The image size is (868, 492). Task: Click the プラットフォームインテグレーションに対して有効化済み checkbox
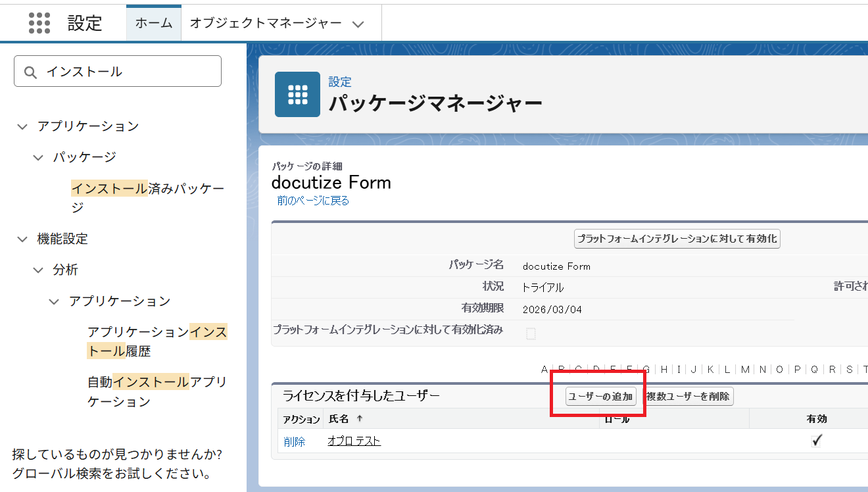coord(531,334)
